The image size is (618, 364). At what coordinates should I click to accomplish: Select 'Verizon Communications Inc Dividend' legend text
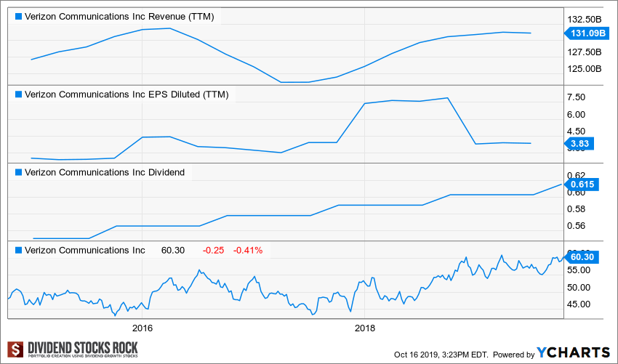pos(105,172)
